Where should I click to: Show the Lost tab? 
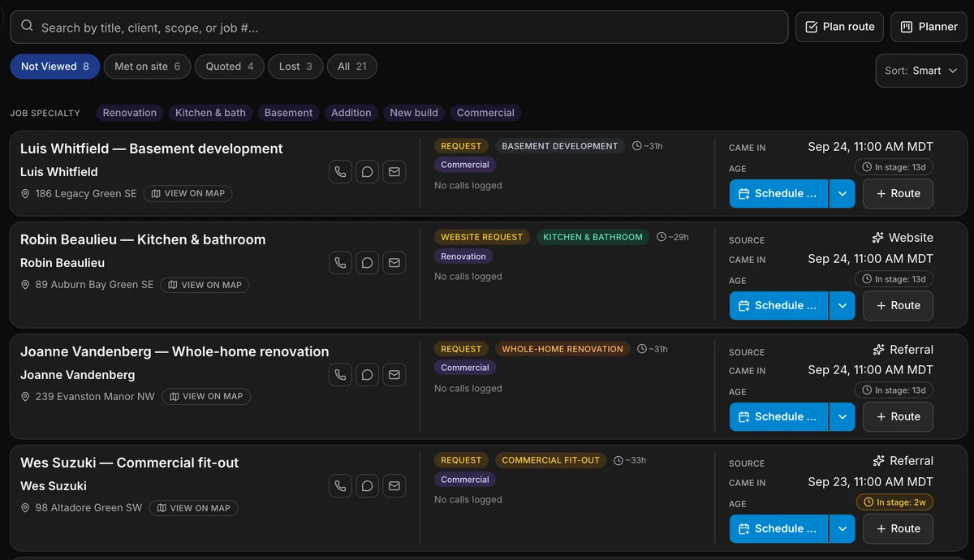pos(296,67)
